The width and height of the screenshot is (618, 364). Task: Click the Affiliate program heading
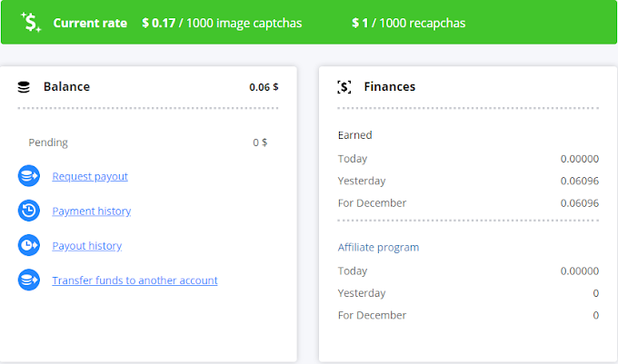[378, 247]
